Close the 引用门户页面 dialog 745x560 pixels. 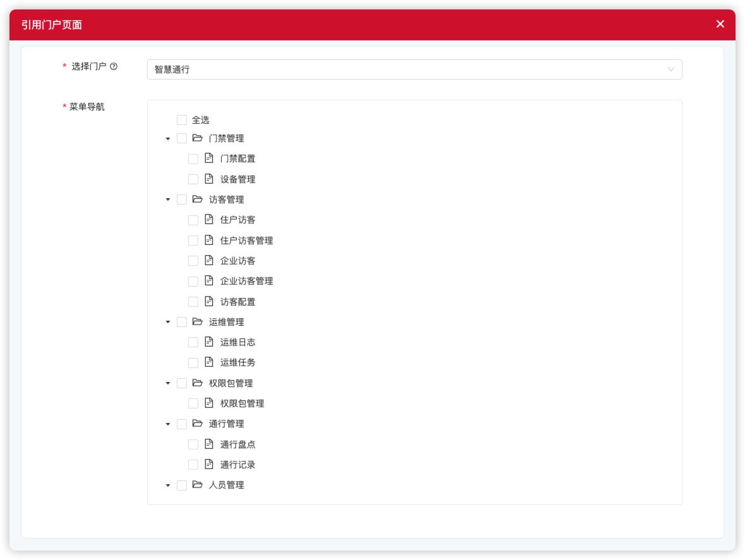pos(720,24)
